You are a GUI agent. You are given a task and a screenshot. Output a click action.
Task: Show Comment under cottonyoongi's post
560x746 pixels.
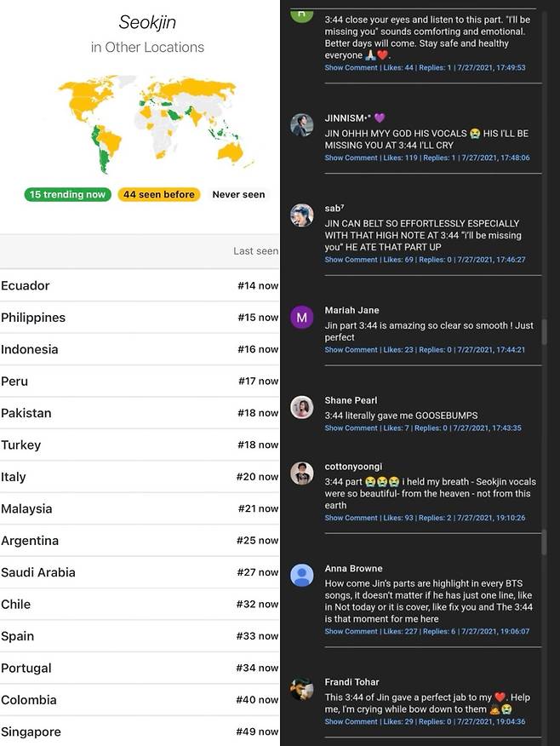point(351,518)
